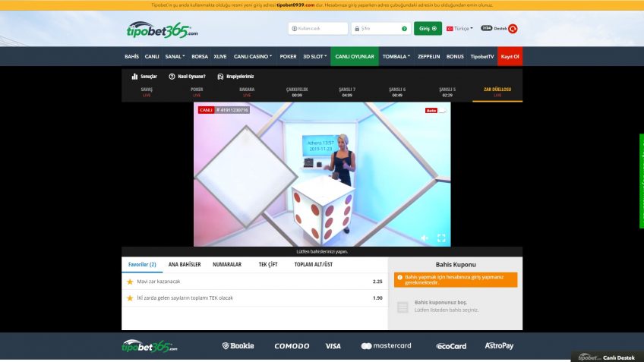
Task: Select the SAVAŞ live game tab
Action: (x=147, y=92)
